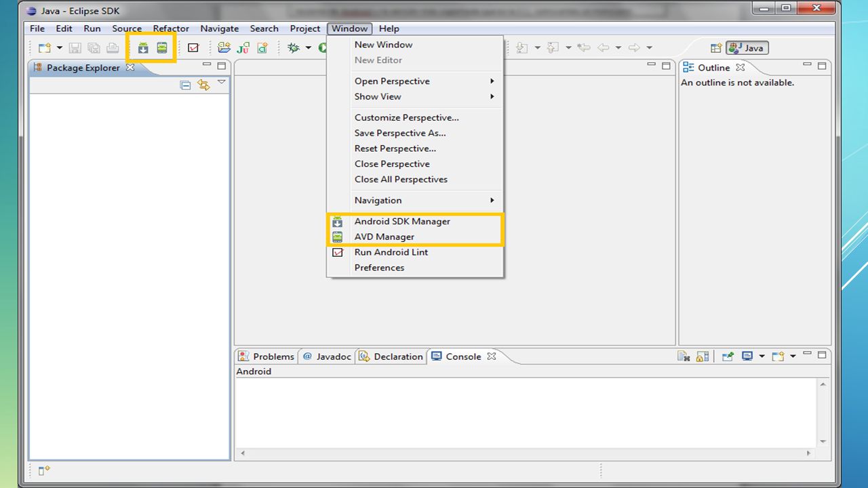Maximize the Package Explorer view
This screenshot has width=868, height=488.
[221, 66]
